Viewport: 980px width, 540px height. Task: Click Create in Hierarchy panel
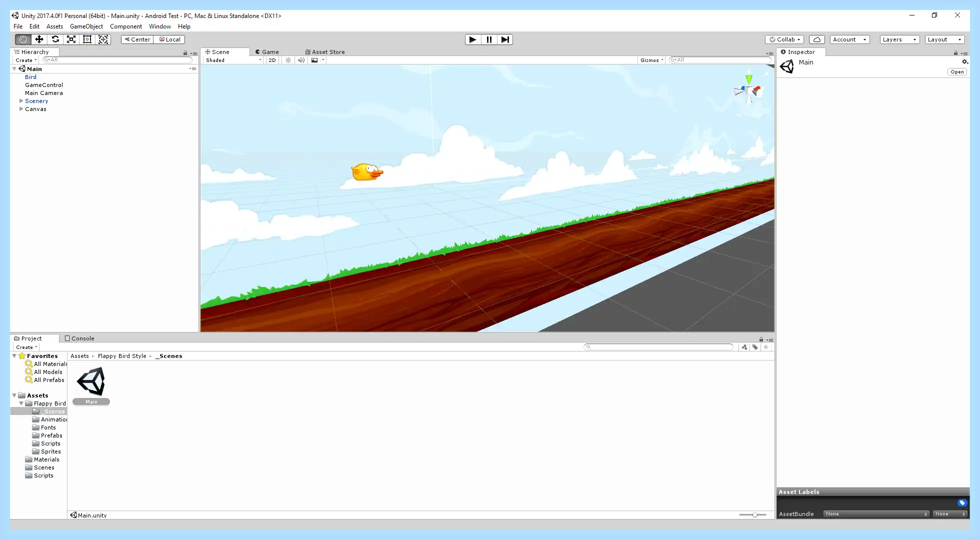[26, 60]
